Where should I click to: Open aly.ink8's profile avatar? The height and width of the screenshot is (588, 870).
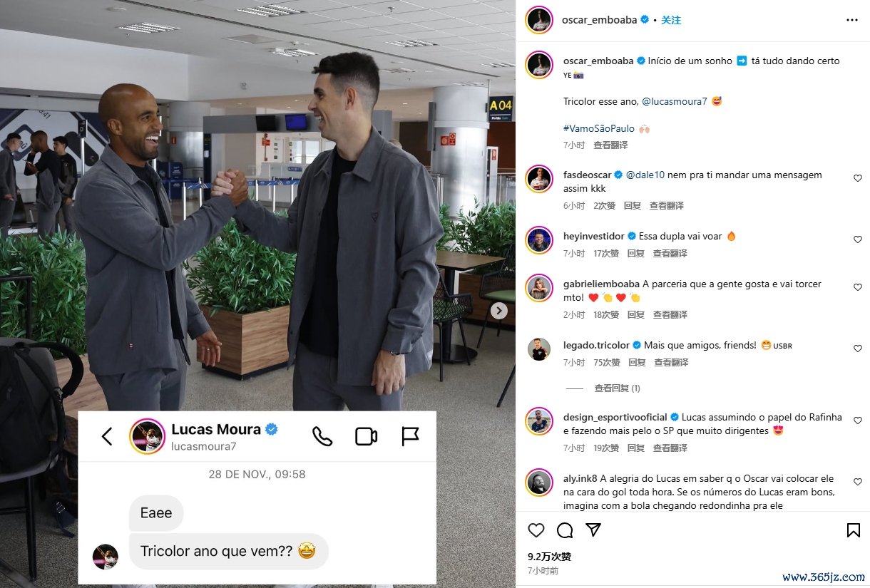pyautogui.click(x=540, y=482)
